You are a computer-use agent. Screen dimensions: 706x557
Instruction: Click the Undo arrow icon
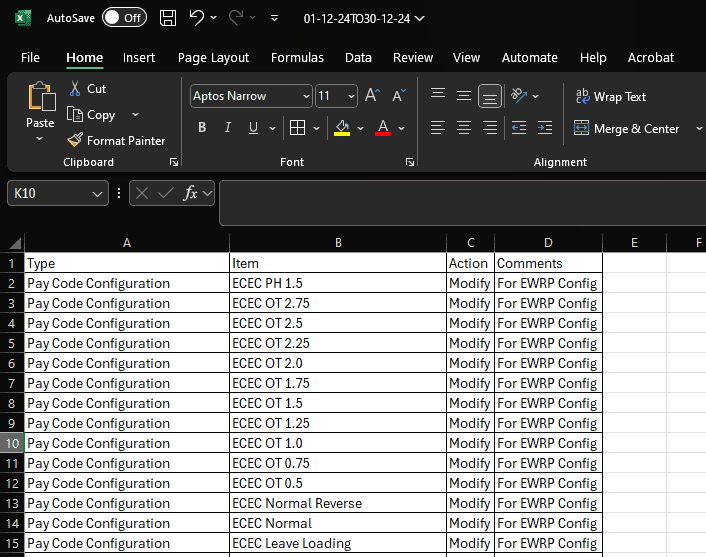pyautogui.click(x=197, y=18)
